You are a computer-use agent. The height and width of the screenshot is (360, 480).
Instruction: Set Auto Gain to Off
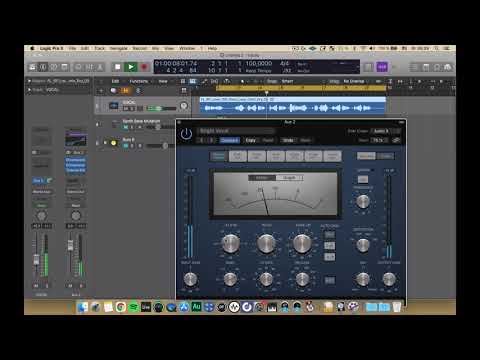tap(330, 235)
